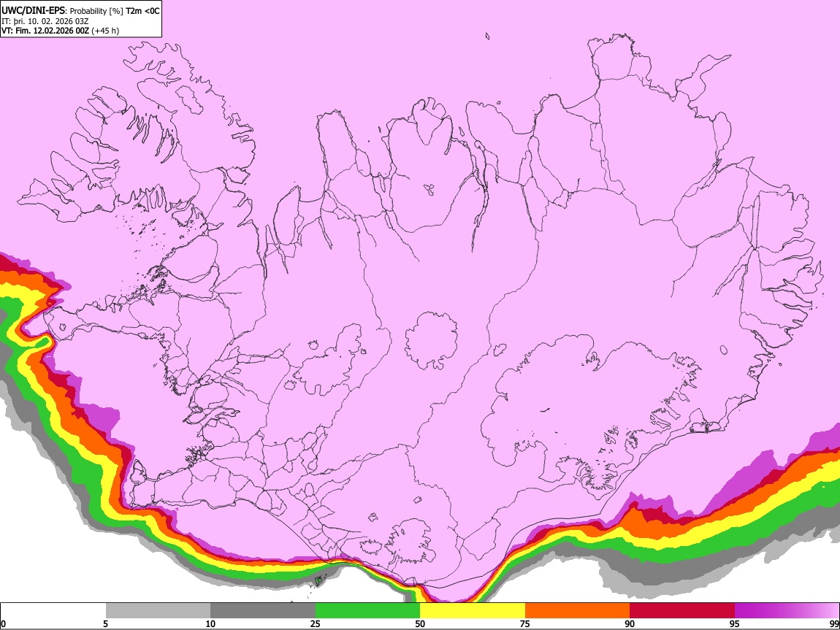
Task: Click the purple 95–99% legend gradient
Action: coord(787,611)
